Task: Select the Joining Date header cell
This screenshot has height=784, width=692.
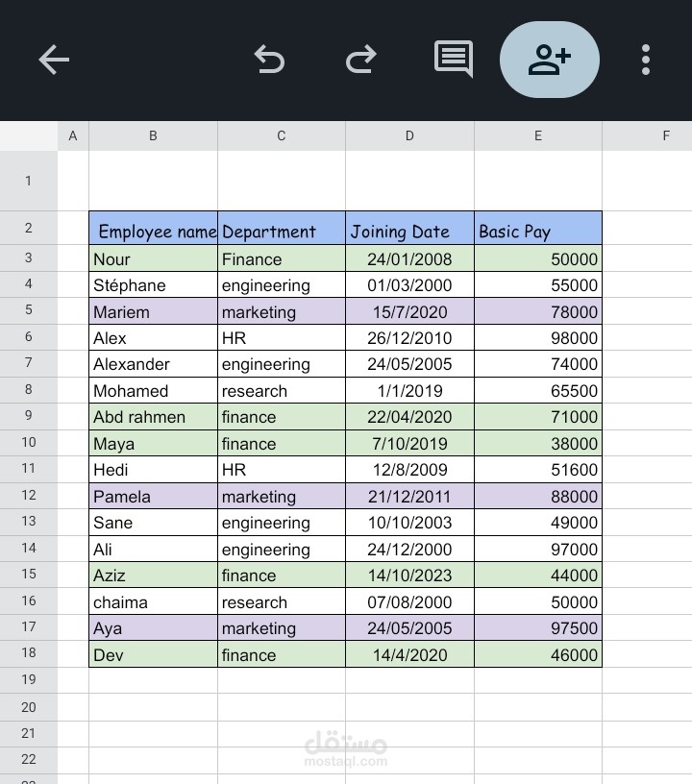Action: tap(409, 231)
